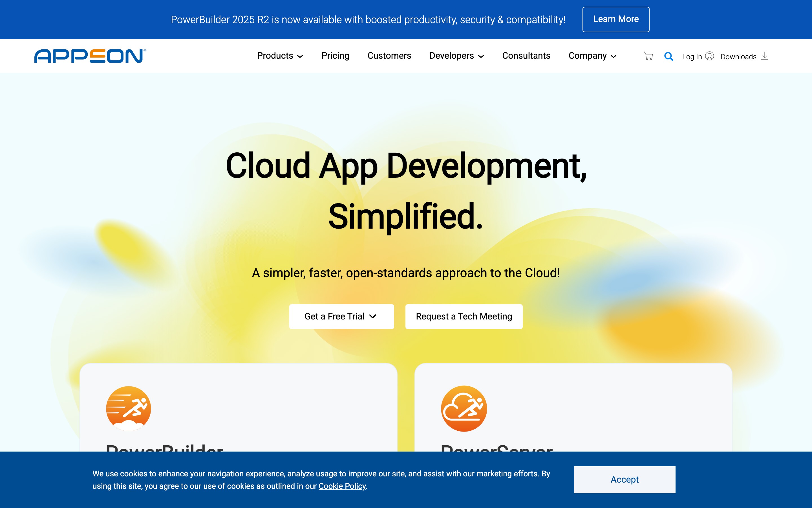Click the PowerBuilder runner icon
This screenshot has width=812, height=508.
(129, 409)
